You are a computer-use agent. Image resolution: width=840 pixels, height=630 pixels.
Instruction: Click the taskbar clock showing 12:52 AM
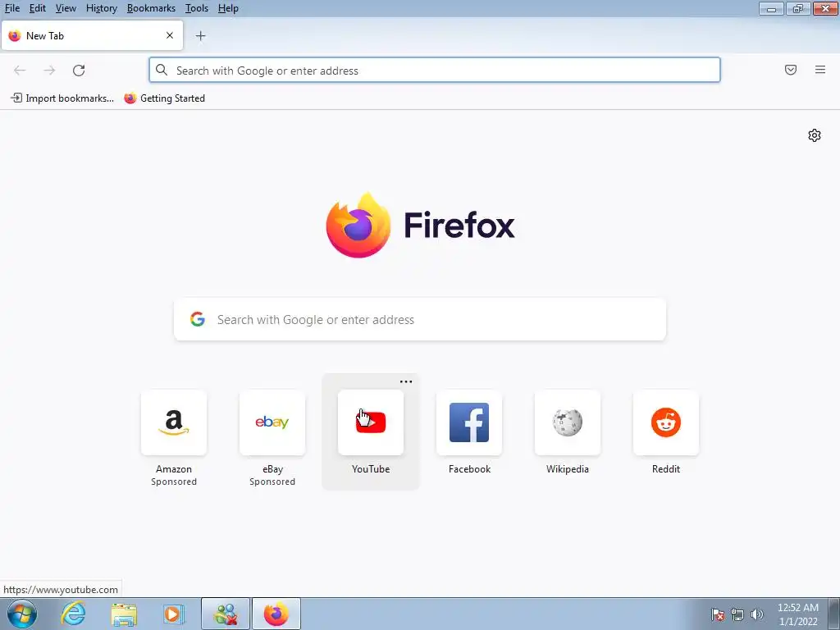797,614
